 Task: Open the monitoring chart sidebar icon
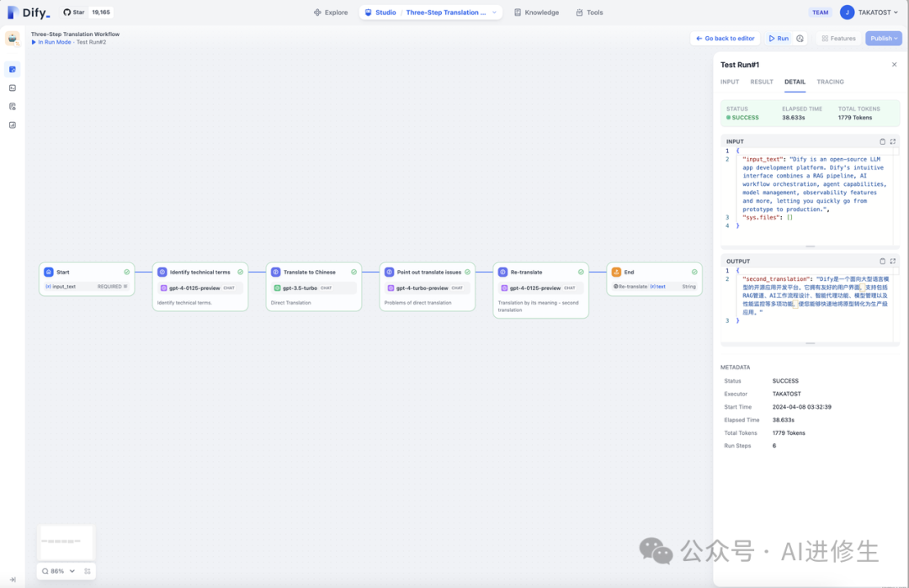click(12, 125)
